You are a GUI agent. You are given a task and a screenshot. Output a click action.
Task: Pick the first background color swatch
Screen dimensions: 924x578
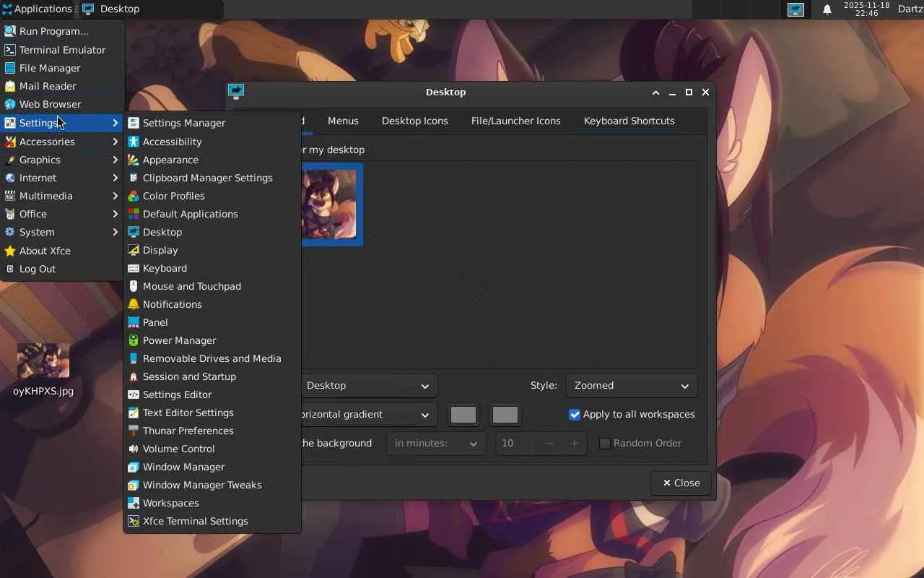463,415
